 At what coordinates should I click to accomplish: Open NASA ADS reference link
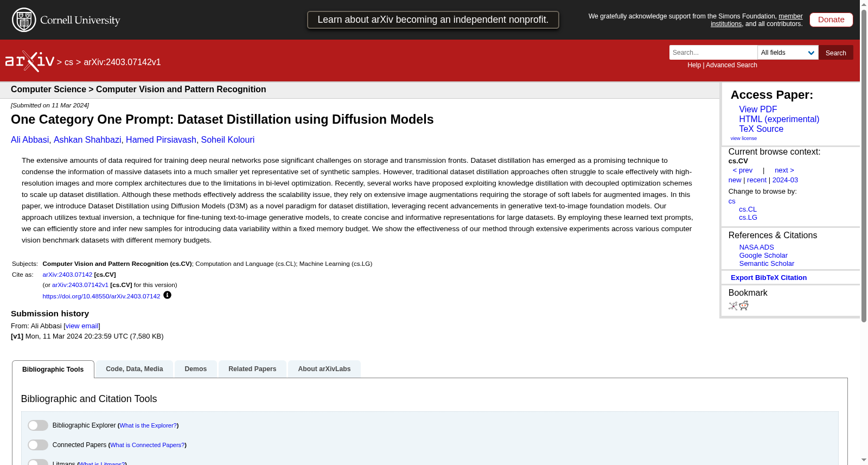tap(756, 247)
